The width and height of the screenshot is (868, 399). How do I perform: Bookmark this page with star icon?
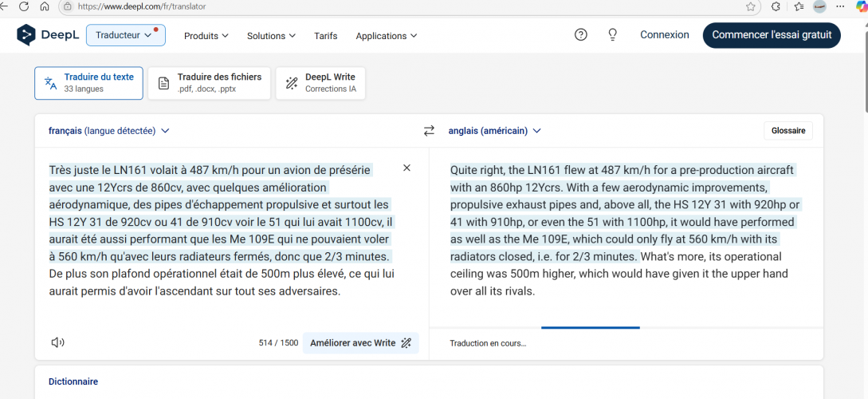(750, 6)
